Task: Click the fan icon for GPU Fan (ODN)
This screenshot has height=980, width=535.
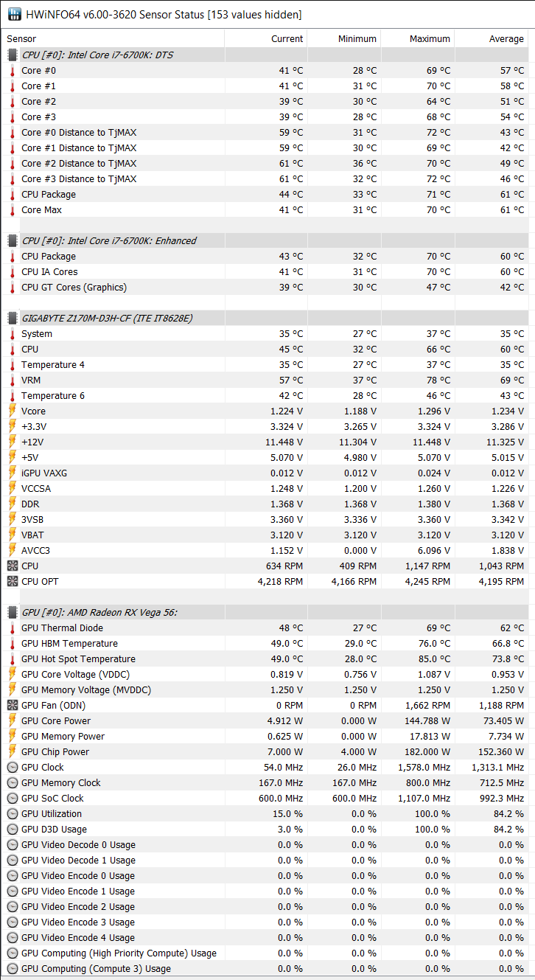Action: tap(13, 705)
